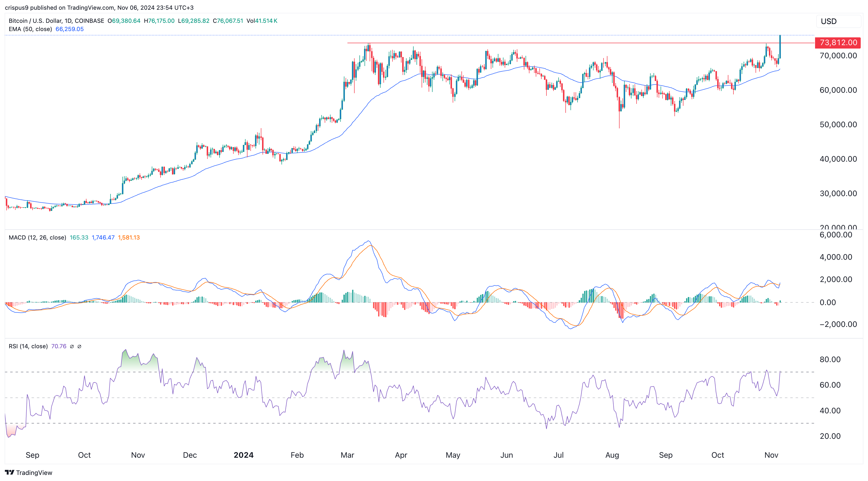
Task: Click the close price C76,067.51
Action: 228,21
